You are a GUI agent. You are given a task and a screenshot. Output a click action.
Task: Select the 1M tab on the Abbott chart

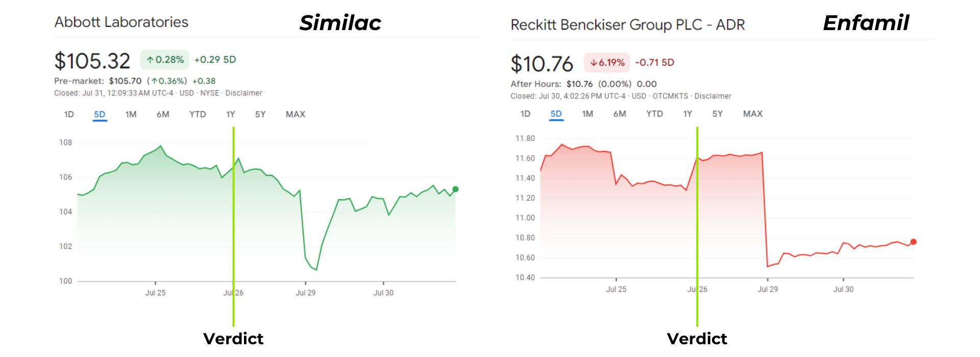[x=131, y=114]
